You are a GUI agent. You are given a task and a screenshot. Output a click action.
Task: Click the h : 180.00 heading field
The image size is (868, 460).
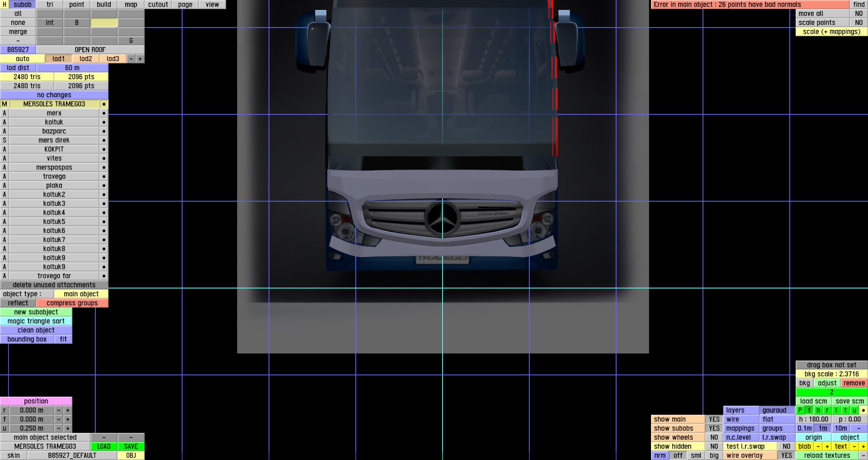click(x=814, y=419)
